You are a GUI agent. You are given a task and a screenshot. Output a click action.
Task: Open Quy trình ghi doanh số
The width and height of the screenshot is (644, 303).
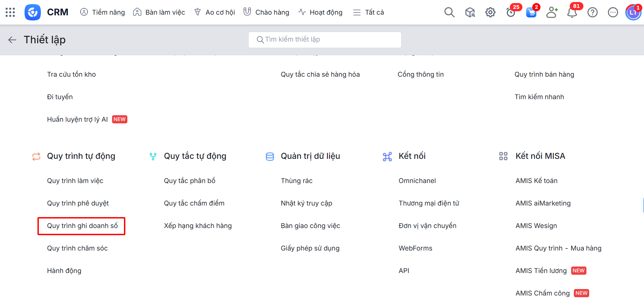82,226
